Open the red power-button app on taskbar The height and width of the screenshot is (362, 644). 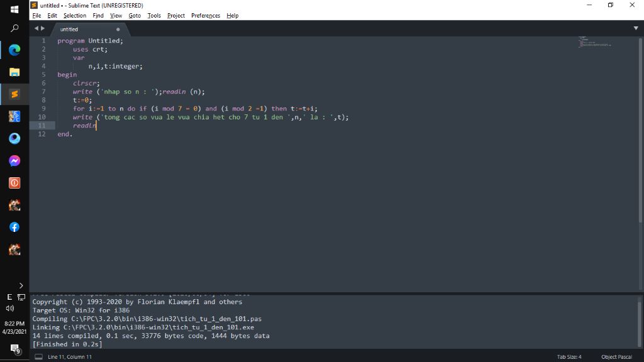[14, 183]
